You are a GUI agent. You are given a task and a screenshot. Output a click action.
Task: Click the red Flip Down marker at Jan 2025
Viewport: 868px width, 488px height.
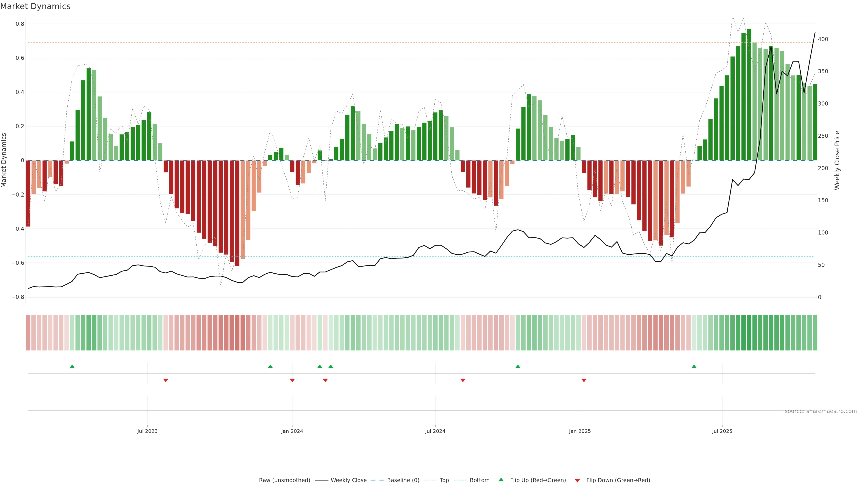584,380
